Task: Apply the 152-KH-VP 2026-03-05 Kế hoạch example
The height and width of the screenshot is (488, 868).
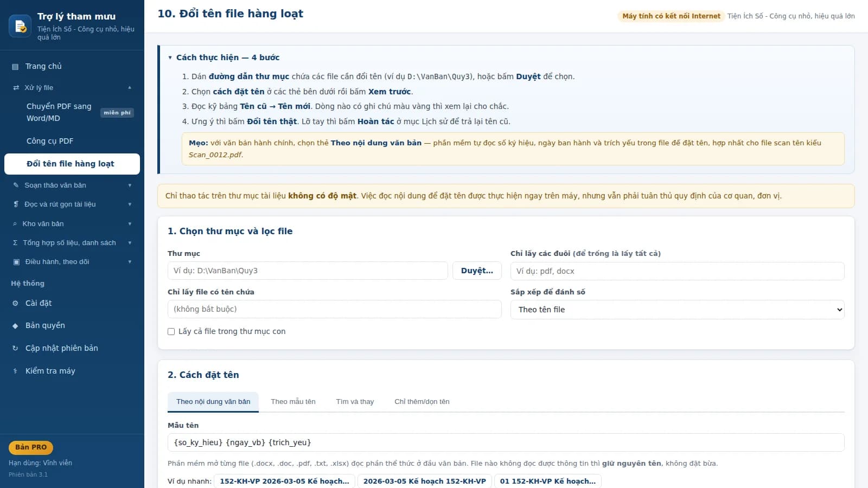Action: pyautogui.click(x=285, y=481)
